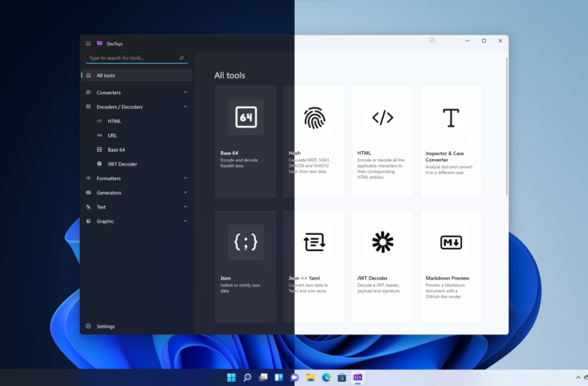
Task: Click the search magnifier icon
Action: pos(182,57)
